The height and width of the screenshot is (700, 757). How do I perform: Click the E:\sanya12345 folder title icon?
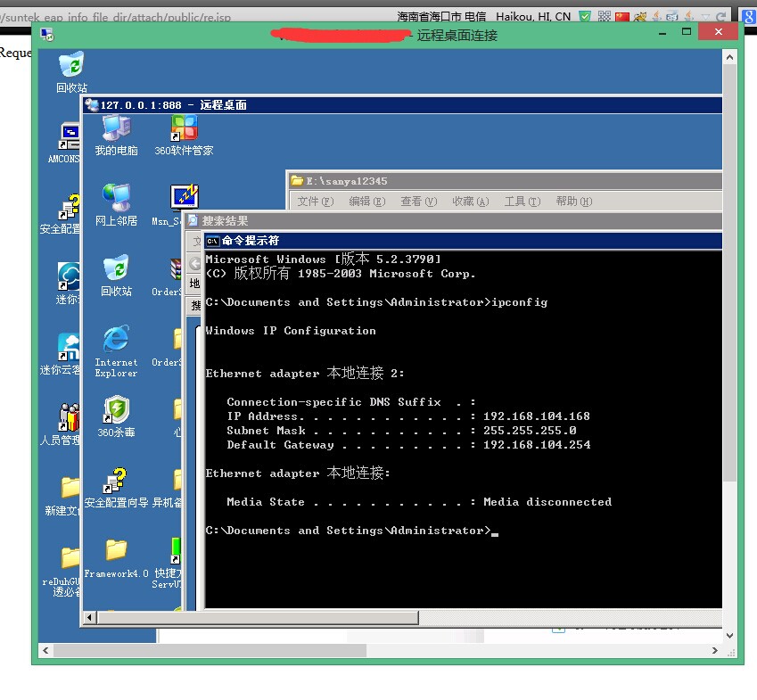(x=297, y=181)
